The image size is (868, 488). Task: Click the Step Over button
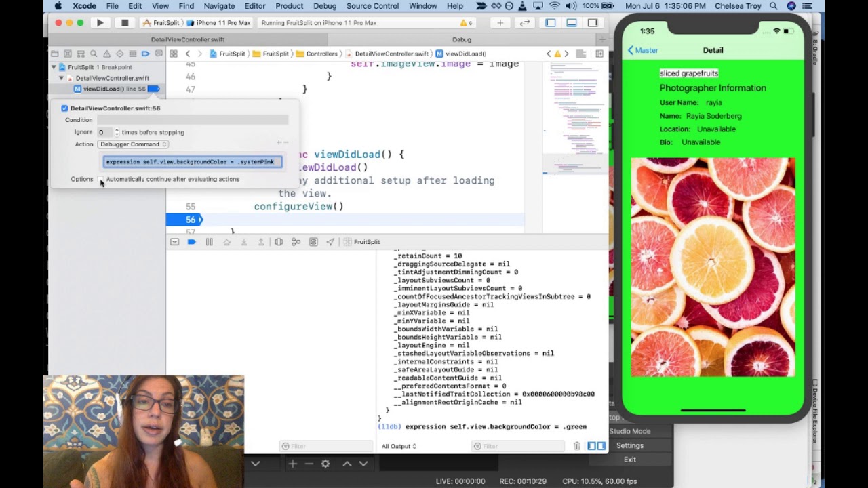click(226, 242)
